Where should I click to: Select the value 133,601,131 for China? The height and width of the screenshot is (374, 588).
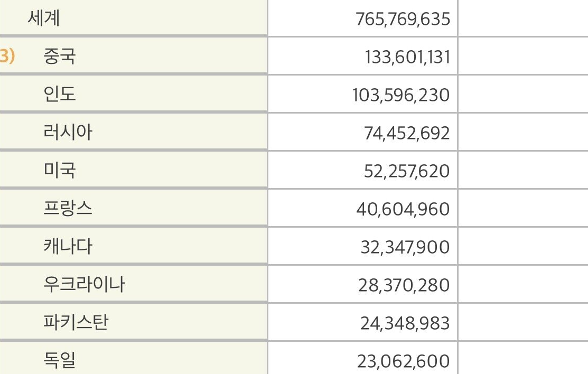tap(407, 57)
